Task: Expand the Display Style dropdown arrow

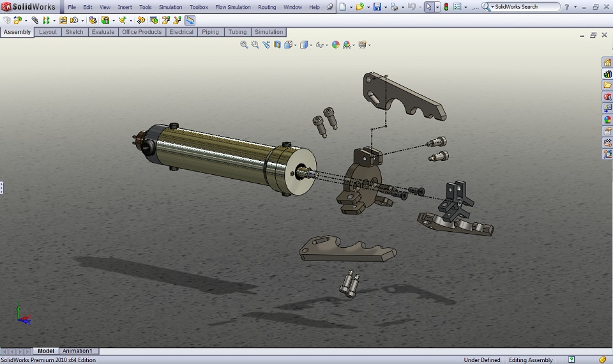Action: tap(310, 45)
